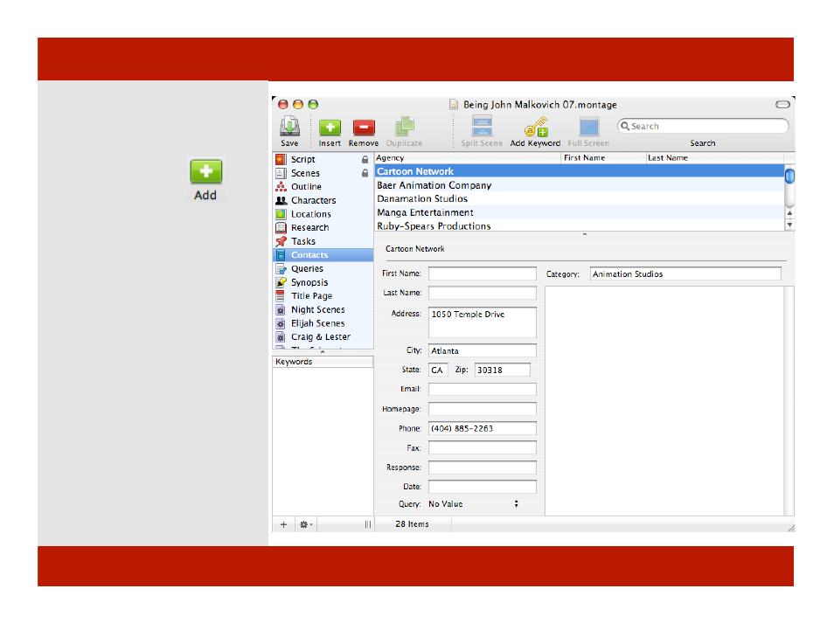Click the Email input field
Image resolution: width=834 pixels, height=644 pixels.
click(483, 389)
